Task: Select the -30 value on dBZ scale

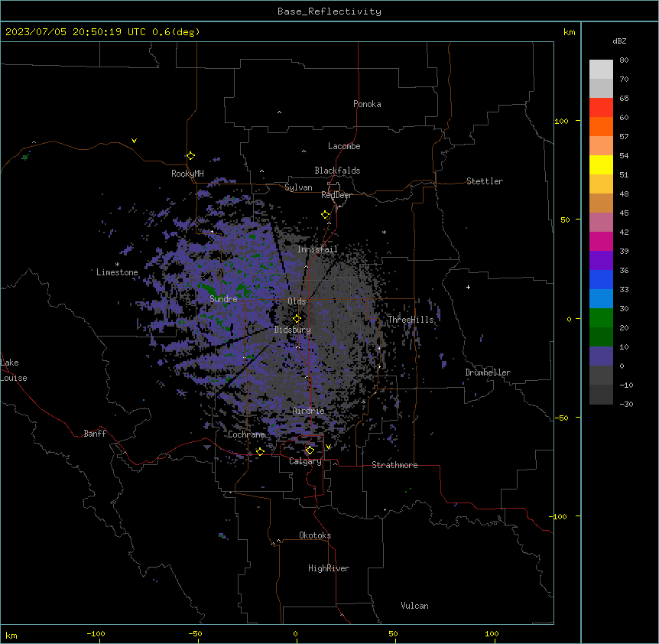Action: [626, 404]
